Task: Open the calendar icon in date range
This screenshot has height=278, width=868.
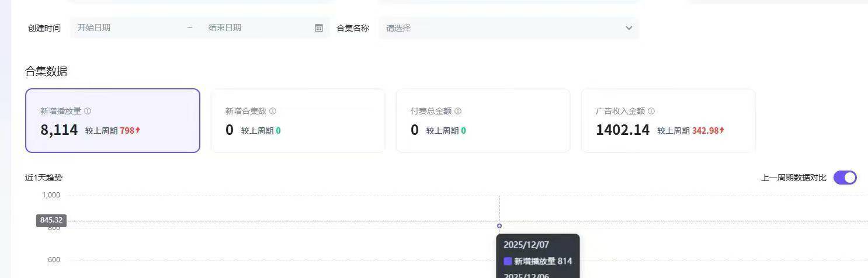Action: coord(319,28)
